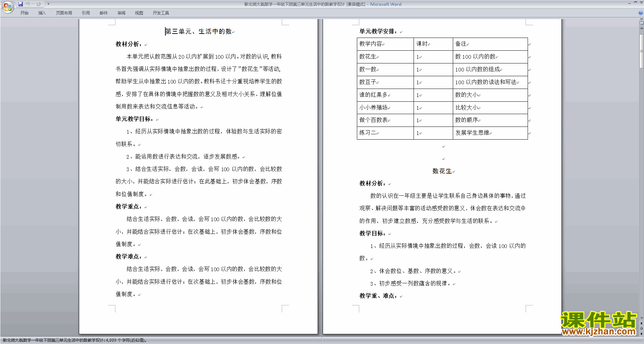Click the line 2、体会数位、基数、序数的意义

414,271
